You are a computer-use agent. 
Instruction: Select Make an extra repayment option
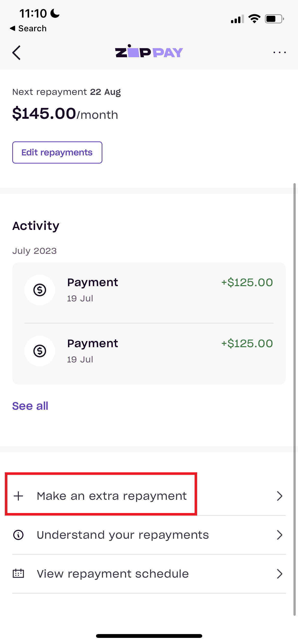tap(112, 496)
